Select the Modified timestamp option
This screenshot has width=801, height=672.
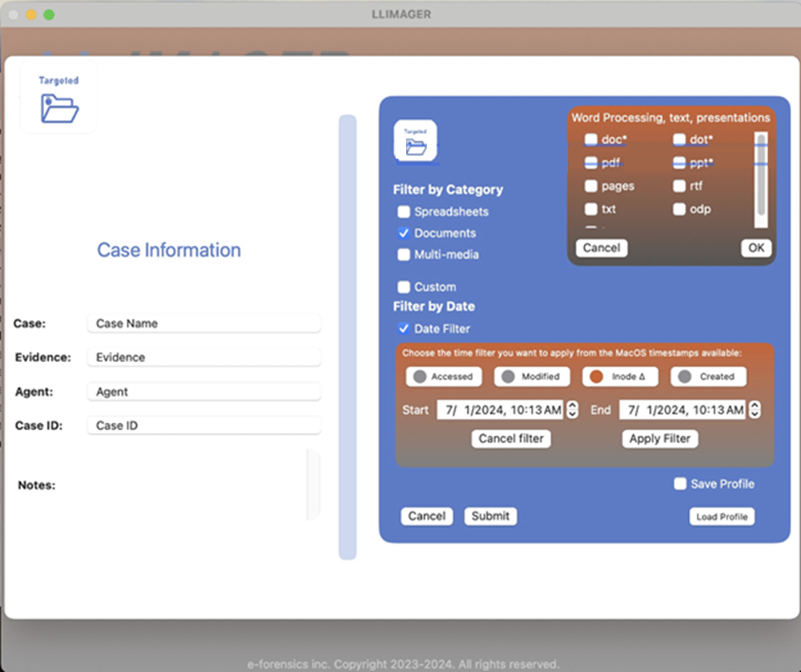[x=532, y=376]
